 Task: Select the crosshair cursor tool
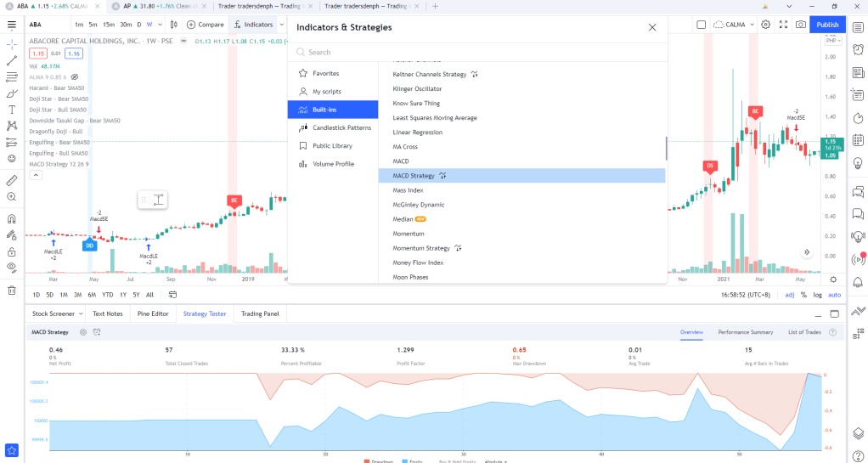click(x=12, y=44)
